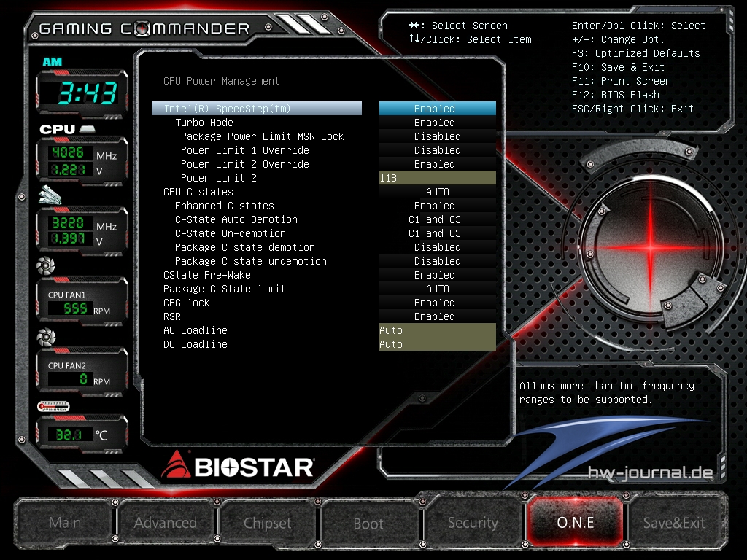This screenshot has height=560, width=747.
Task: Go to the Boot tab
Action: [368, 524]
